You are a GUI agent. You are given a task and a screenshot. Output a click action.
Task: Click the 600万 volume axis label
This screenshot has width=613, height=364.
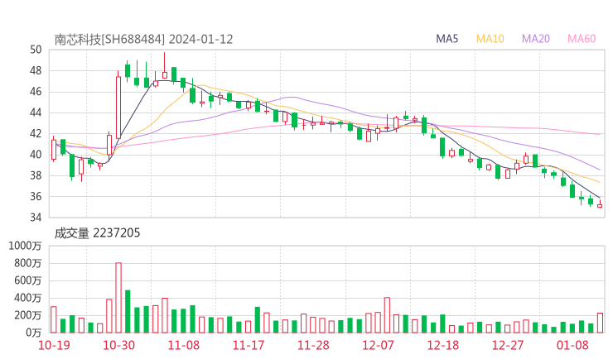(28, 280)
